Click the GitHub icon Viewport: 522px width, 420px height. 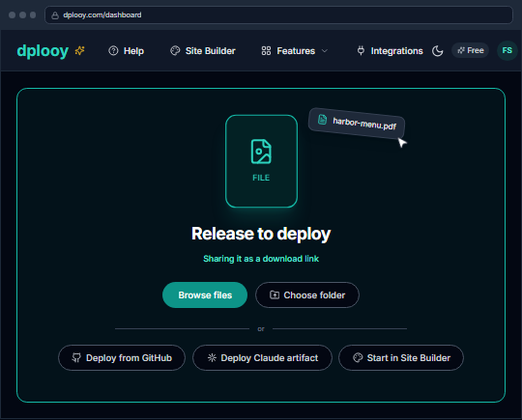pyautogui.click(x=76, y=358)
